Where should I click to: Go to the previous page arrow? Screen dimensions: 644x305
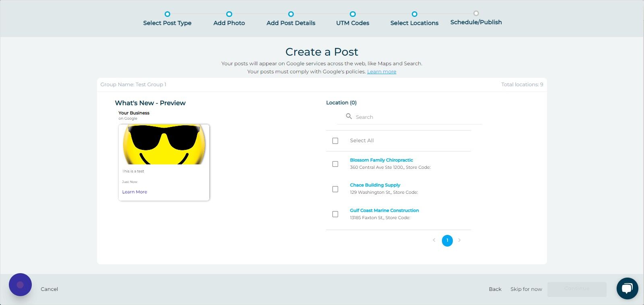[x=434, y=240]
